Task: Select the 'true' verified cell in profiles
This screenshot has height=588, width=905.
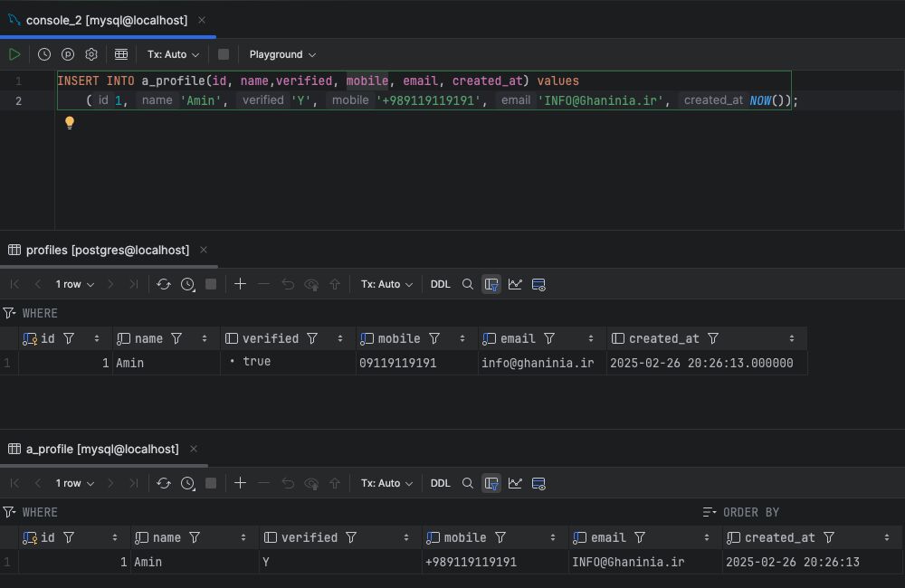Action: [288, 363]
